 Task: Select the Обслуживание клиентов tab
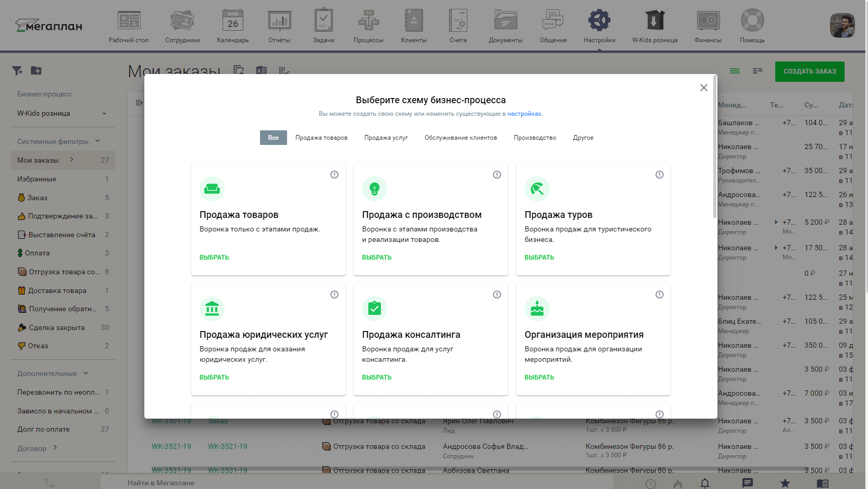[461, 138]
